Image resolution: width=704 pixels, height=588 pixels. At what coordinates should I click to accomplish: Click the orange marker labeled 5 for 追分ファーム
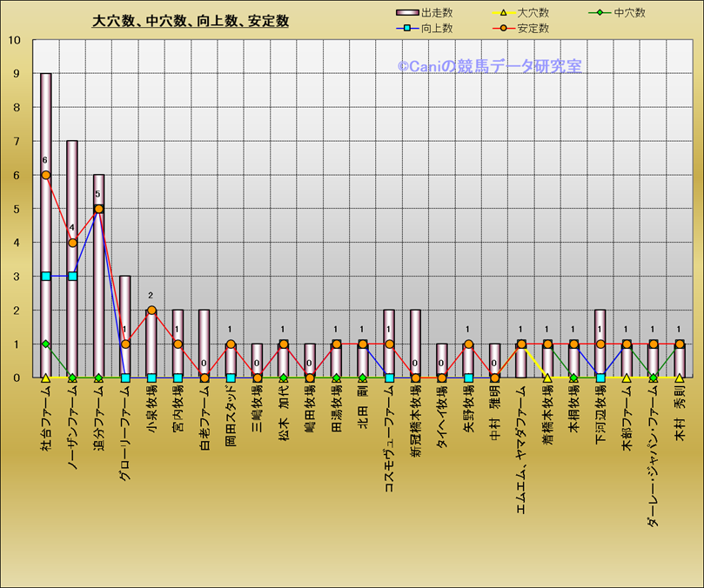point(98,209)
